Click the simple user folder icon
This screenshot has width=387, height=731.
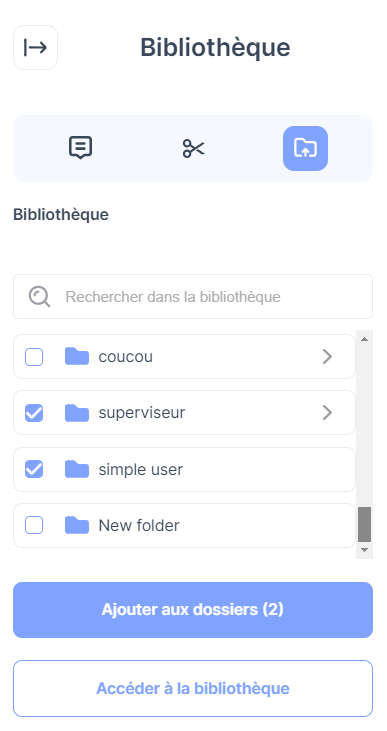tap(77, 469)
